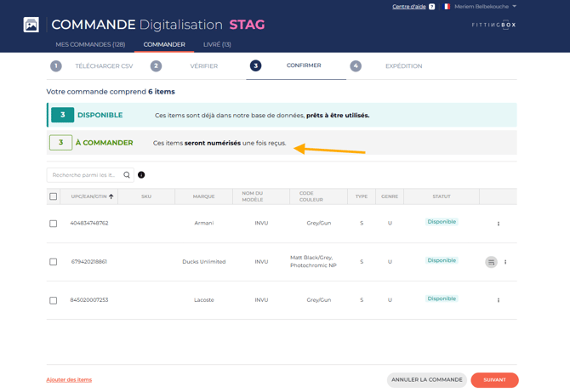The height and width of the screenshot is (392, 570).
Task: Open the three-dot menu for Armani row
Action: (499, 224)
